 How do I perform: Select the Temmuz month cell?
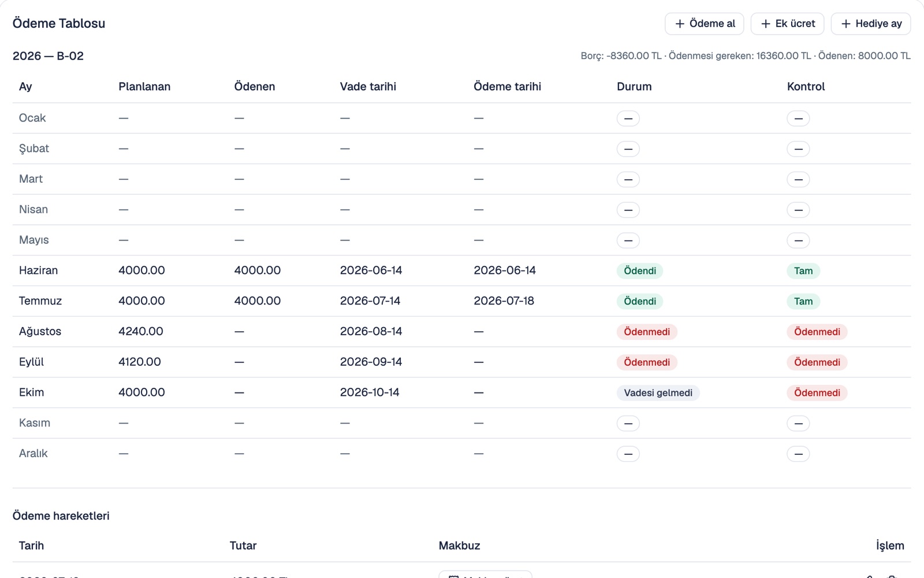40,301
